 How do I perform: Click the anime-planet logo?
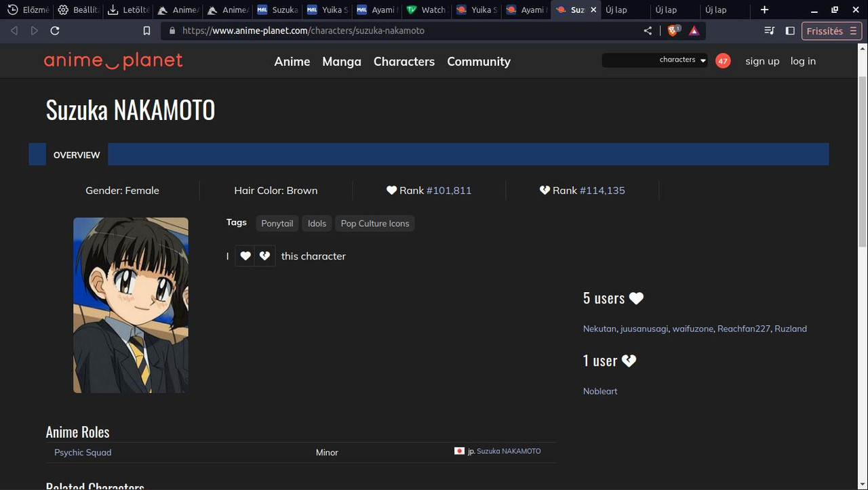(113, 61)
